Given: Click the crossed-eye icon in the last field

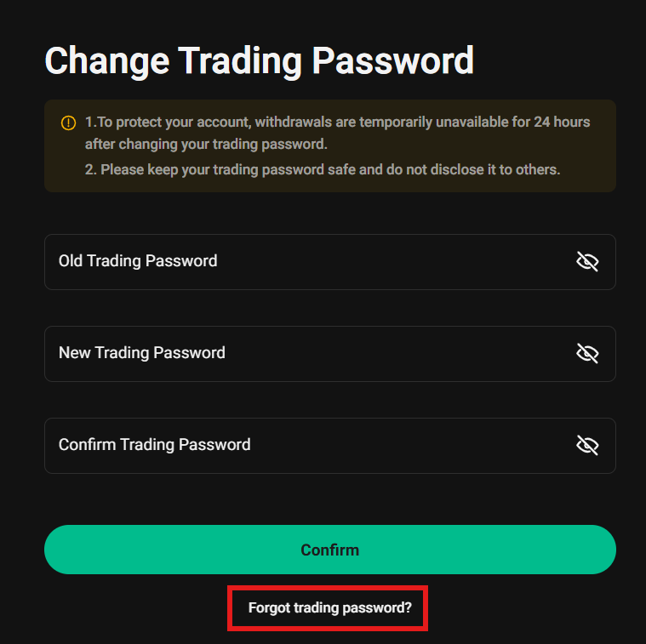Looking at the screenshot, I should 587,446.
